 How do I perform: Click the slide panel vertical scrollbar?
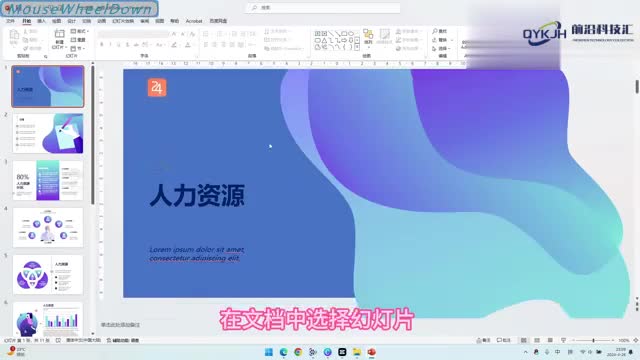93,135
